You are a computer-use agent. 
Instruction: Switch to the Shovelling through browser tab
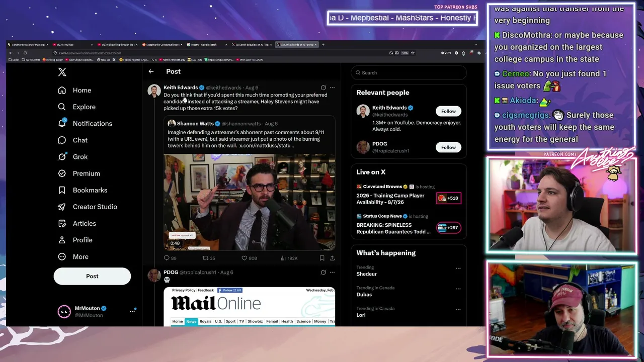click(x=118, y=45)
